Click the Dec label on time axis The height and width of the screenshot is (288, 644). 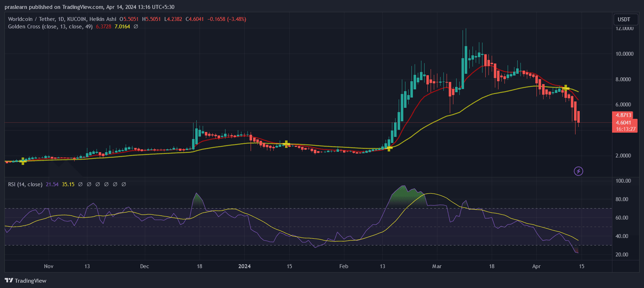144,266
